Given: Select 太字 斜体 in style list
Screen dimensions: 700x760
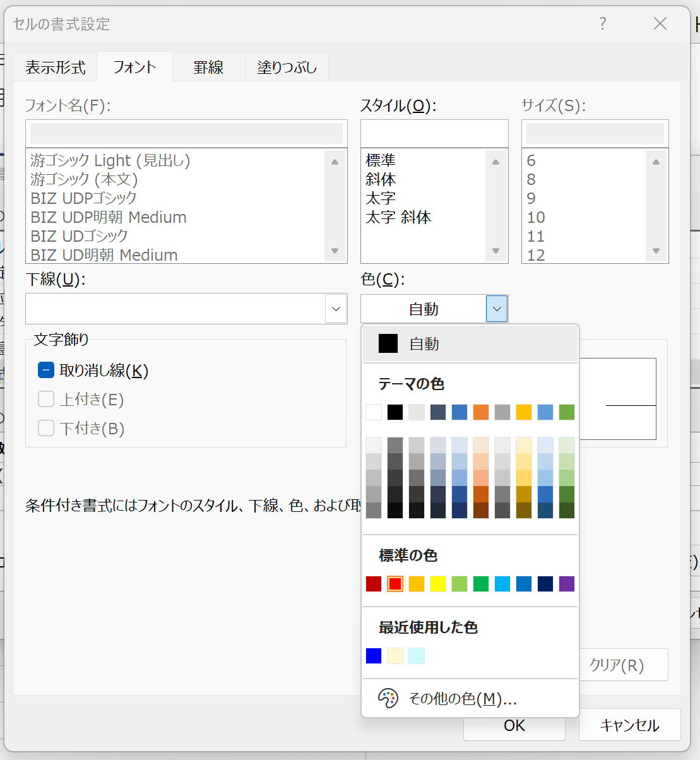Looking at the screenshot, I should point(398,218).
